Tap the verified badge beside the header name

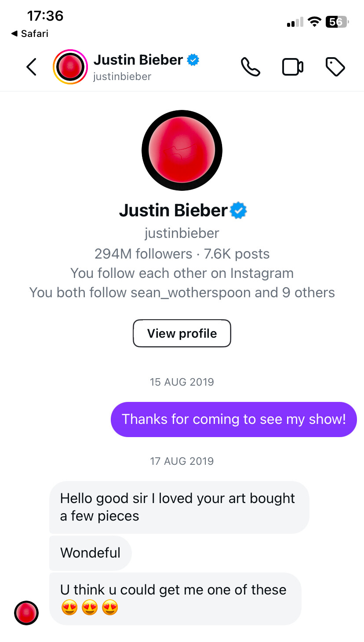(193, 60)
